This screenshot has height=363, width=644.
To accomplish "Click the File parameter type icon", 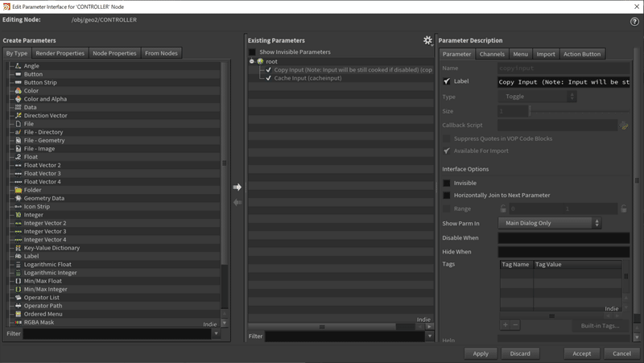I will click(x=18, y=124).
